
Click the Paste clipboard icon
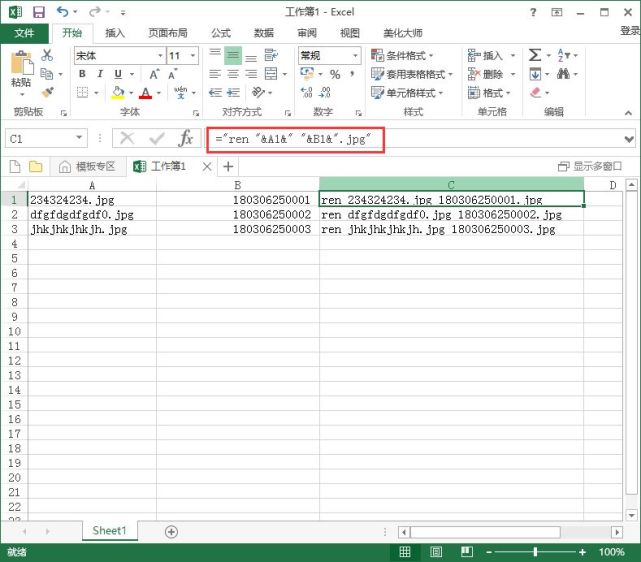[21, 64]
